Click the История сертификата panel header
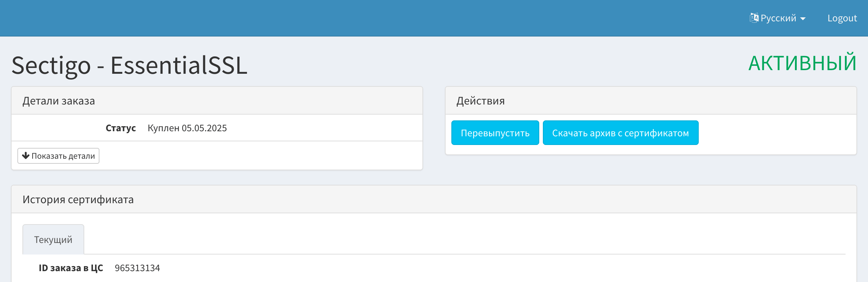The height and width of the screenshot is (282, 868). point(434,199)
